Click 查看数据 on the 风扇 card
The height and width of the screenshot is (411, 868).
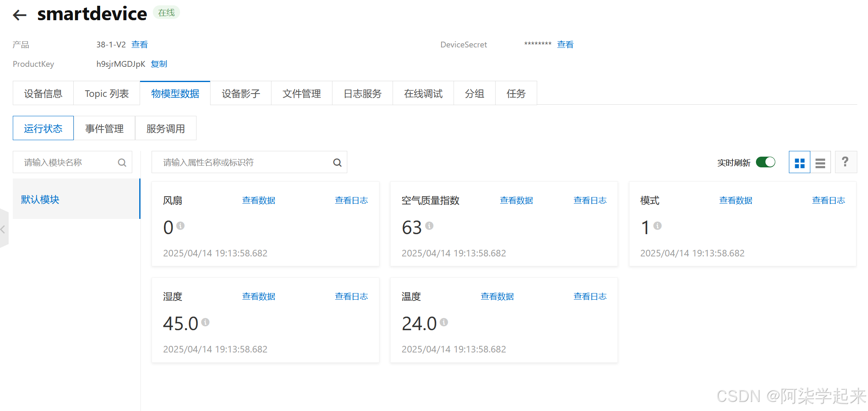(259, 200)
